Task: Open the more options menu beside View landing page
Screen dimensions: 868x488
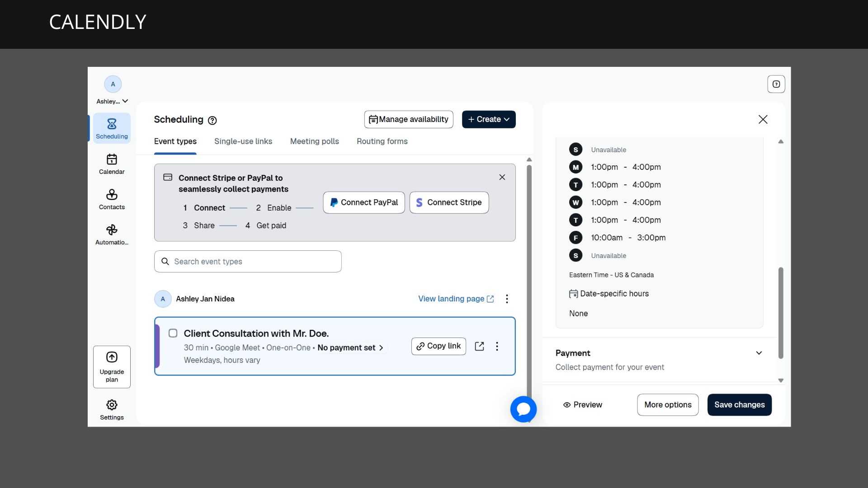Action: point(507,299)
